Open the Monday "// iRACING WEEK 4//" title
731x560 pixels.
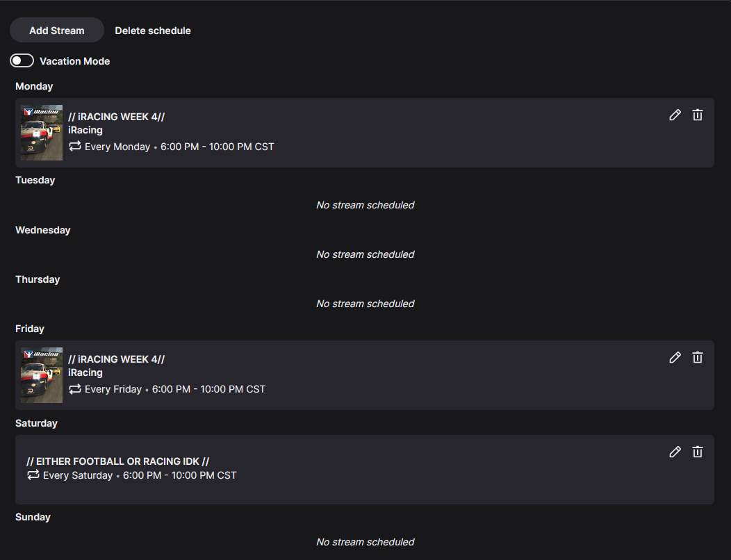(x=116, y=117)
